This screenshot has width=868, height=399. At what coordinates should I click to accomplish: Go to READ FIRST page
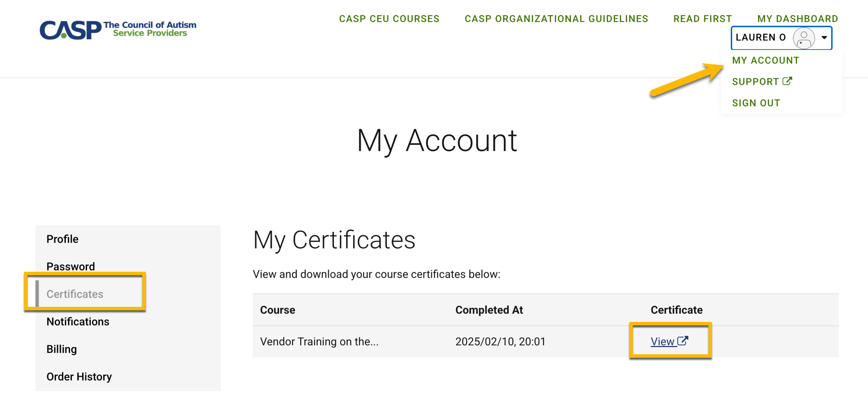702,19
